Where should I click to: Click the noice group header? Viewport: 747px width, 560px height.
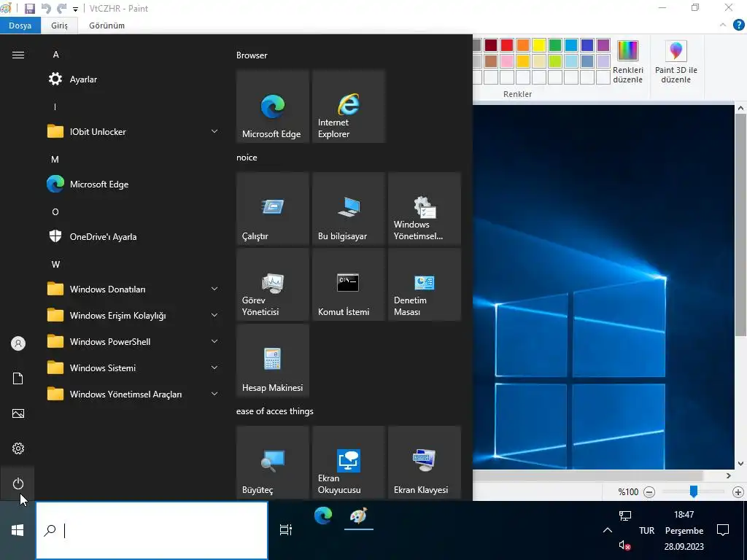tap(247, 157)
